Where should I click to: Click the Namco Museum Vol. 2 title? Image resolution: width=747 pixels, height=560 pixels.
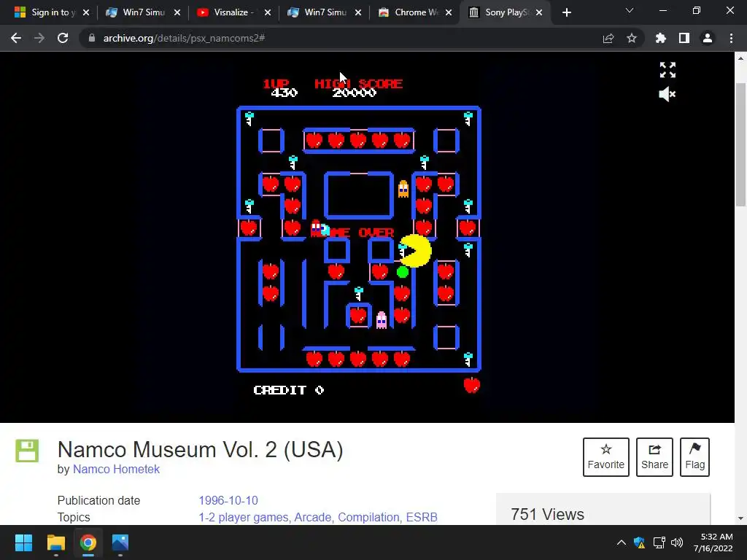[x=200, y=449]
